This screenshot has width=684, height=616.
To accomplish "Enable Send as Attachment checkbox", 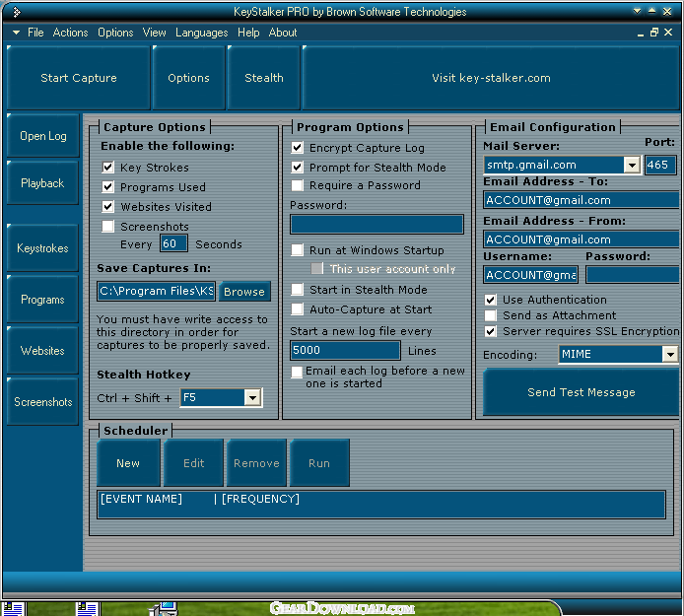I will pos(490,315).
